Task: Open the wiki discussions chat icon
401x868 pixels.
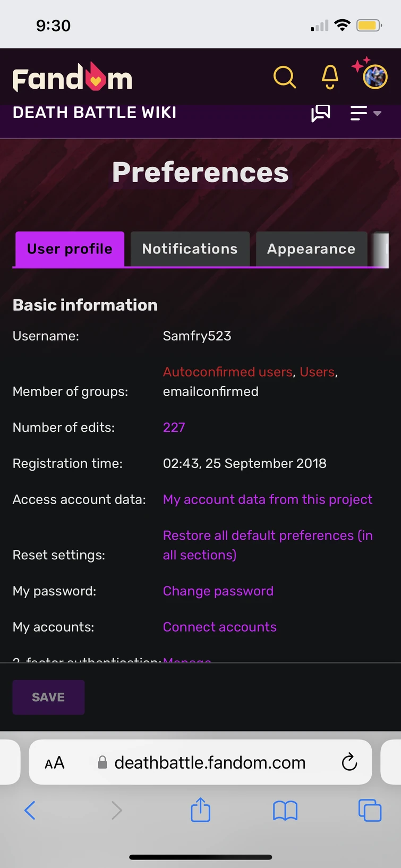Action: [x=320, y=113]
